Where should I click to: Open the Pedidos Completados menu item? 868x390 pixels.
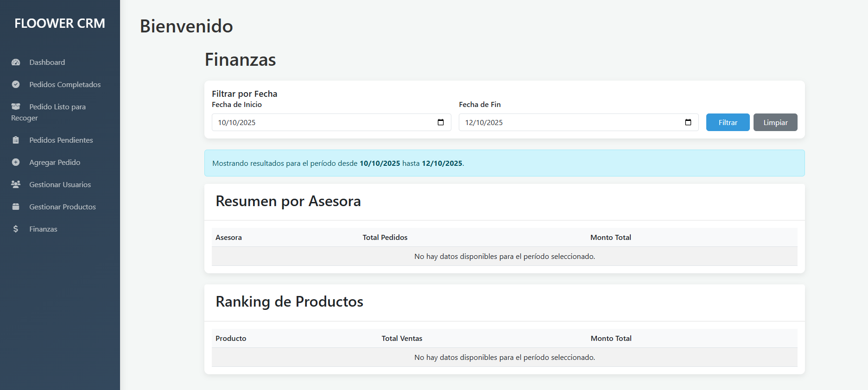[65, 84]
